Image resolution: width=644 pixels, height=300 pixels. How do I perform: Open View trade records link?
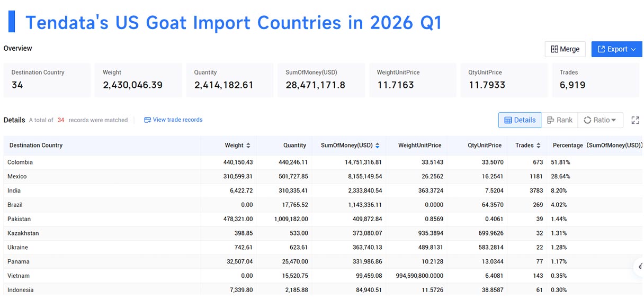(x=173, y=120)
